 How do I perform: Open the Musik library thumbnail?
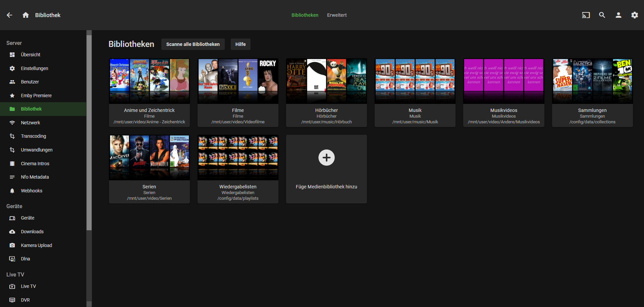pos(415,81)
